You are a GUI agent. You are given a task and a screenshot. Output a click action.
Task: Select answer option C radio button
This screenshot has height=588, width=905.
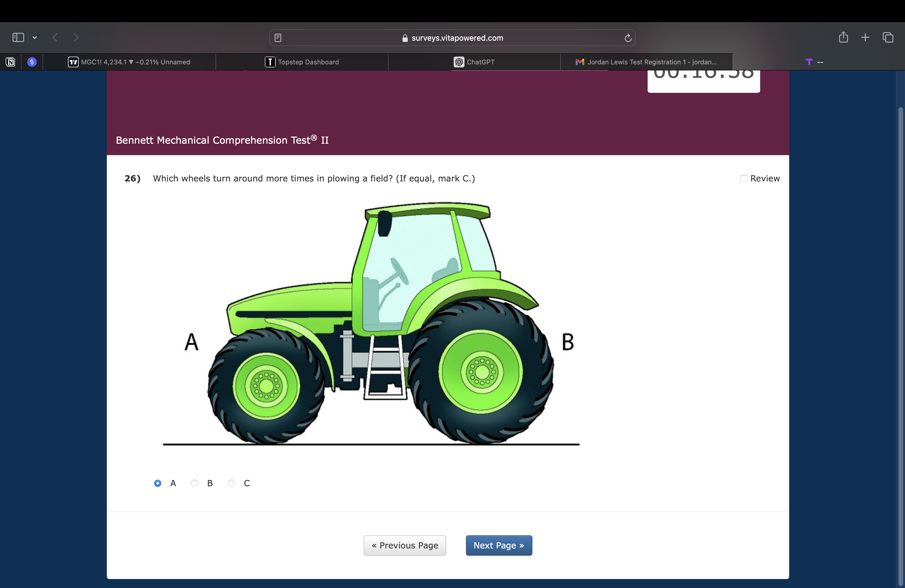click(231, 483)
